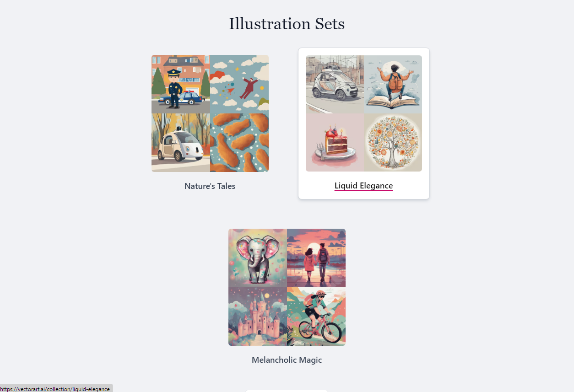Click the couple walking at sunset thumbnail
The width and height of the screenshot is (574, 392).
coord(316,258)
